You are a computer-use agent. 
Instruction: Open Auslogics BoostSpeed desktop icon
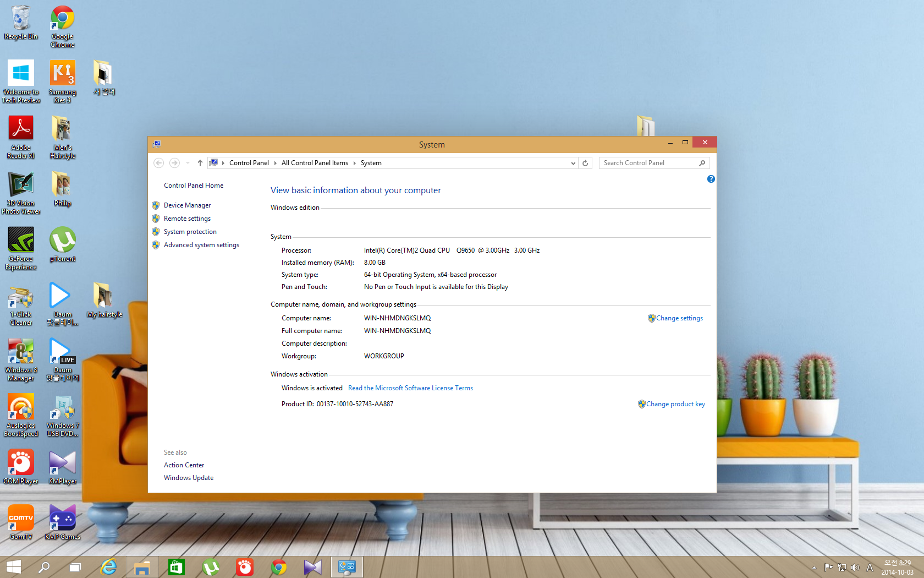click(21, 416)
